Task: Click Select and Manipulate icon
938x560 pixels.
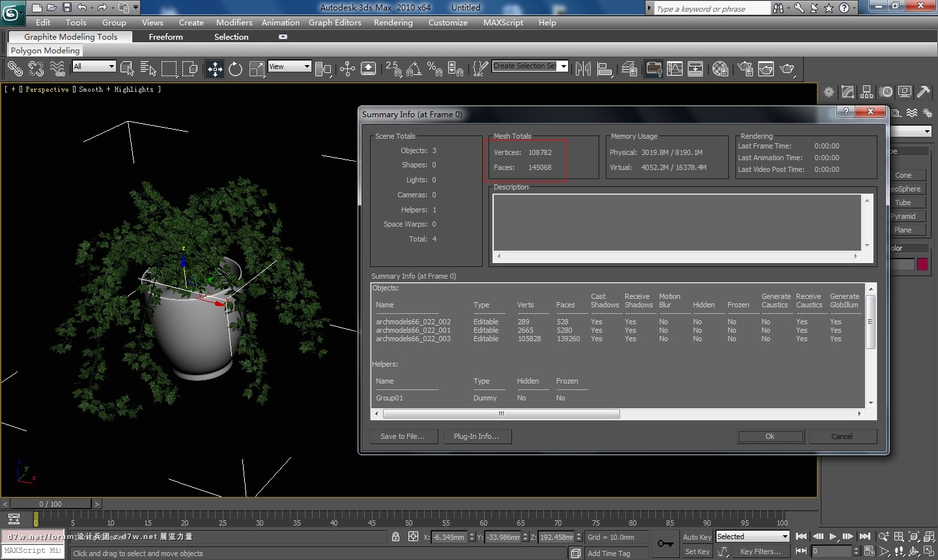Action: click(347, 68)
